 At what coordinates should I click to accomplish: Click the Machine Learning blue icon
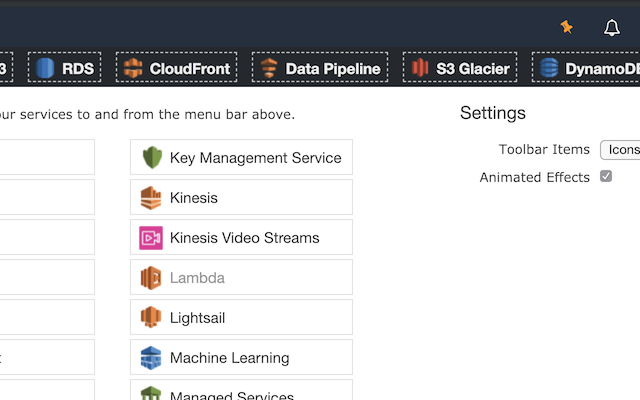[151, 358]
